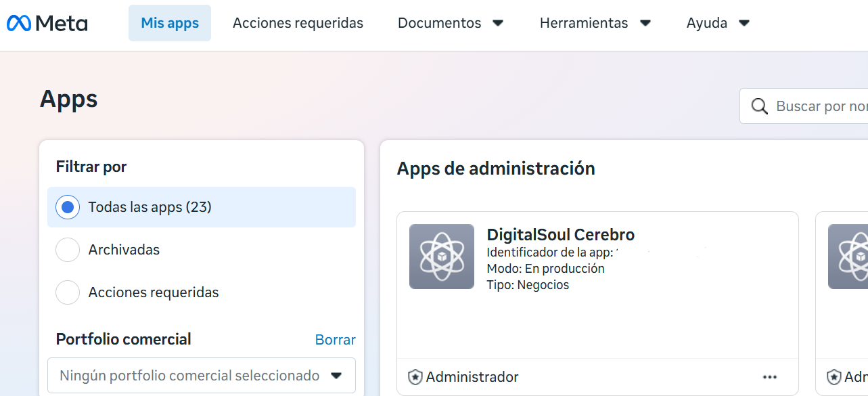868x396 pixels.
Task: Click the Tipo: Negocios text
Action: tap(528, 285)
